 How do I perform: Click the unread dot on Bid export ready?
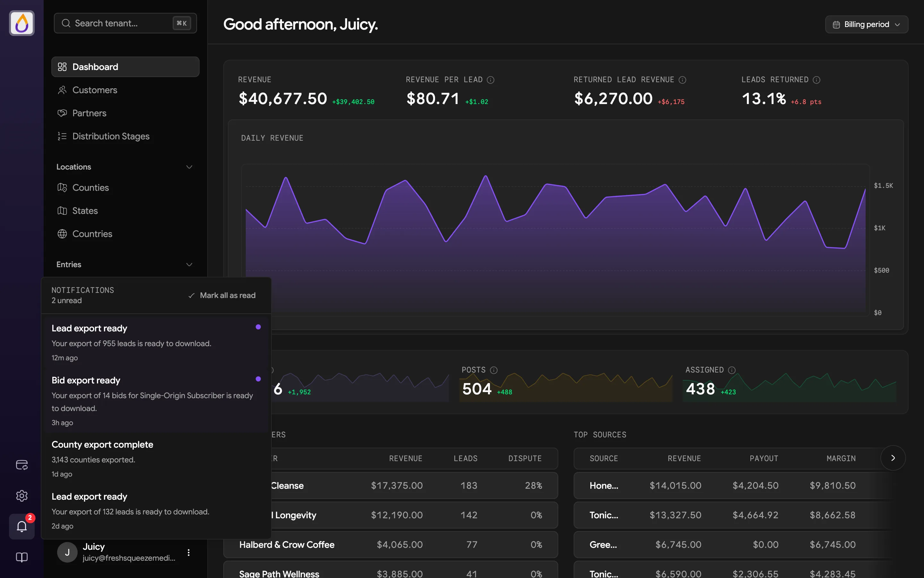[258, 379]
